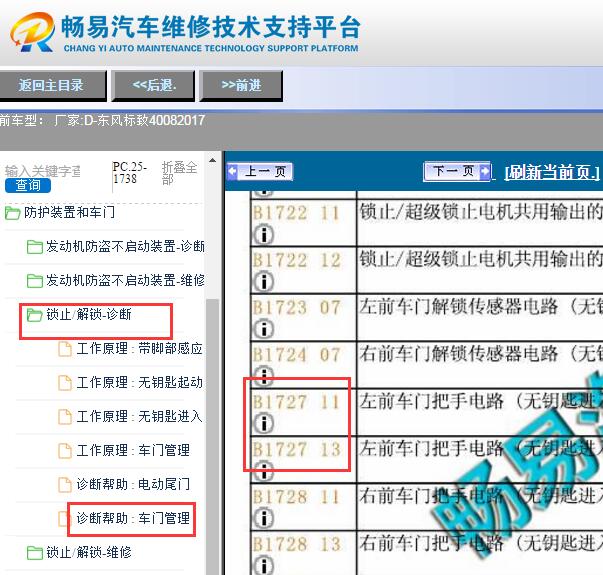Go to previous page 上一页
Screen dimensions: 603x575
tap(260, 171)
